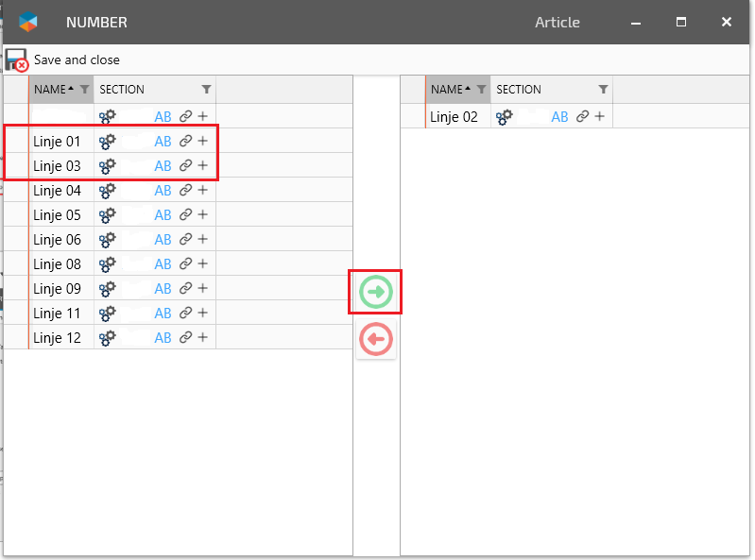Image resolution: width=755 pixels, height=560 pixels.
Task: Click the link icon in Linje 04 row
Action: 186,191
